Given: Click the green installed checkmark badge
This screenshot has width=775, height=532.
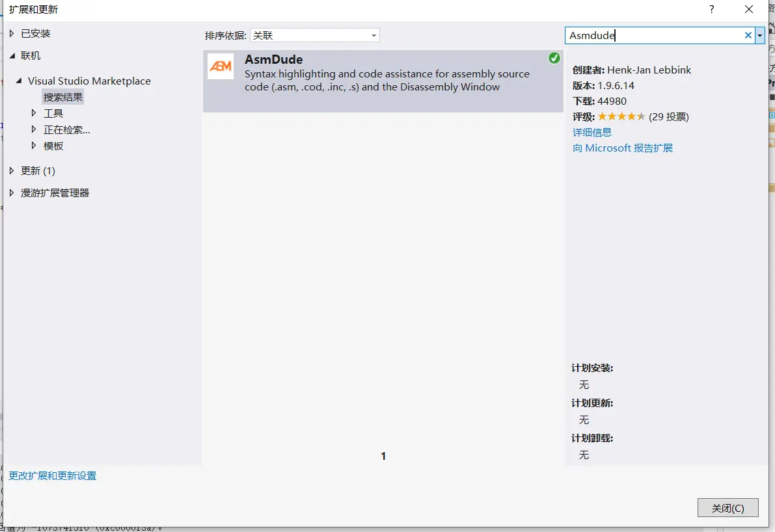Looking at the screenshot, I should point(554,58).
